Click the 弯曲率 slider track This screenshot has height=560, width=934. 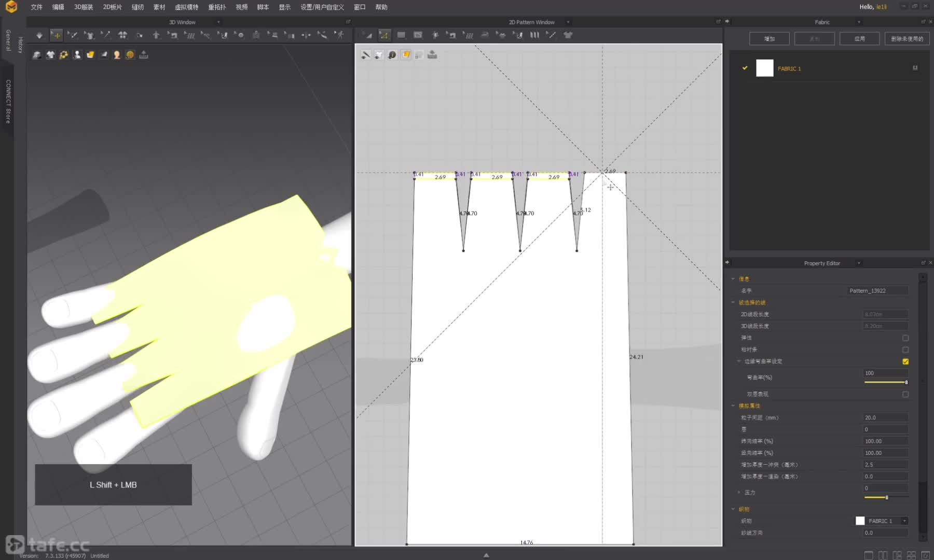[x=886, y=382]
